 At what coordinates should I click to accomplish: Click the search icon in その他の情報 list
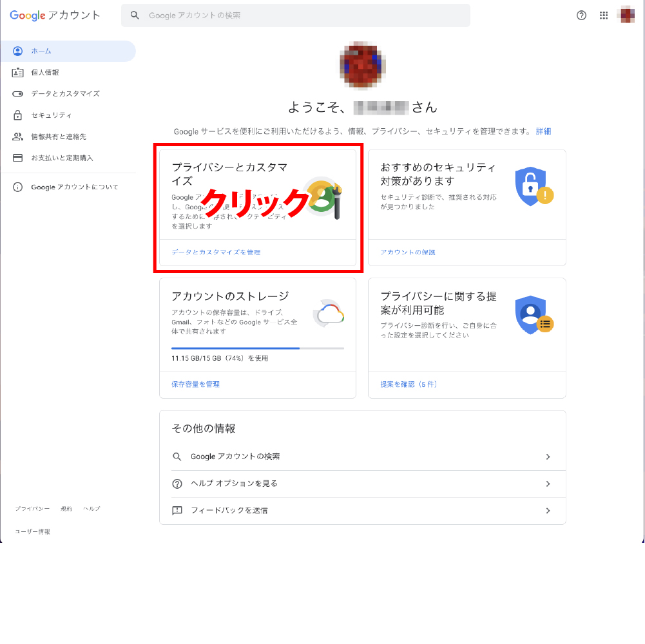(177, 457)
